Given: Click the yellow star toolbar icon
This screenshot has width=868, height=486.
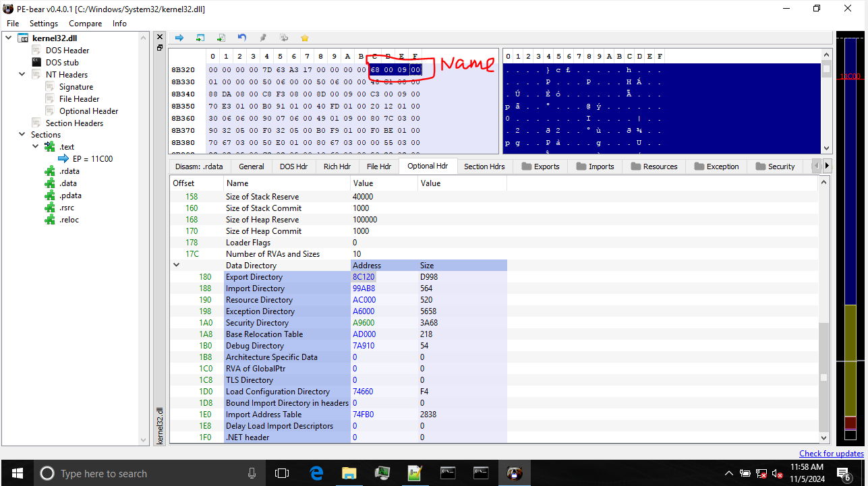Looking at the screenshot, I should 305,38.
